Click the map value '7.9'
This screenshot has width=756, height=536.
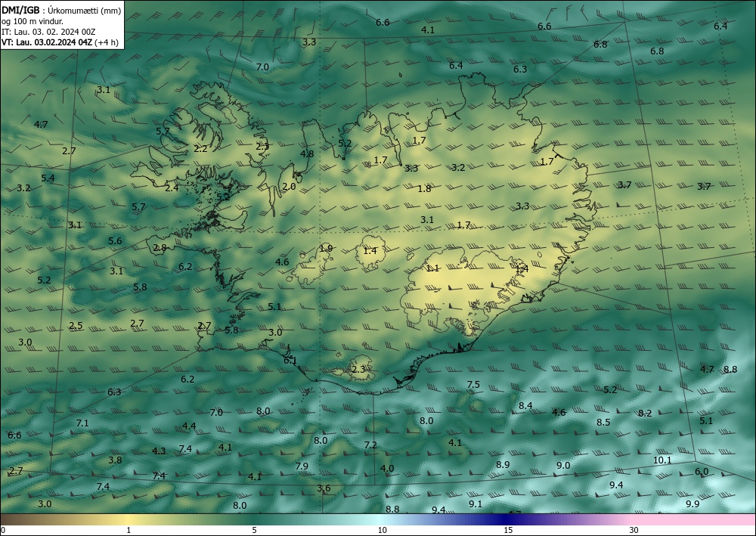(302, 466)
